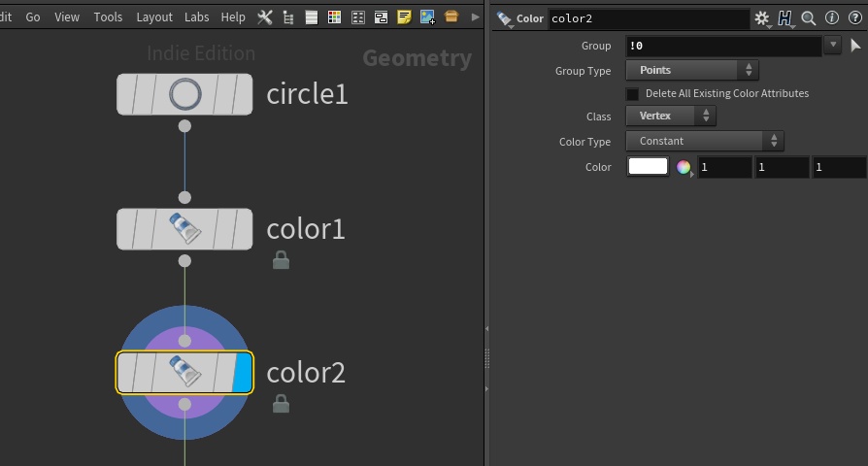Click the Class label

598,116
